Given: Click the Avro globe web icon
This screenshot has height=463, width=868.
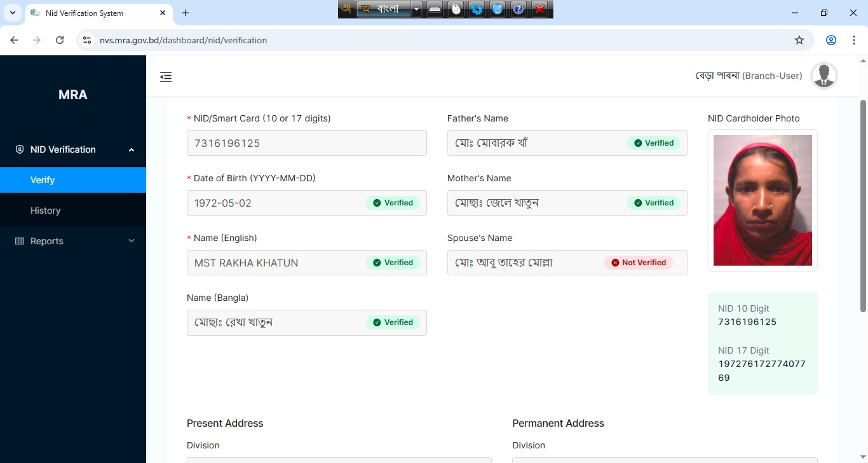Looking at the screenshot, I should 498,9.
